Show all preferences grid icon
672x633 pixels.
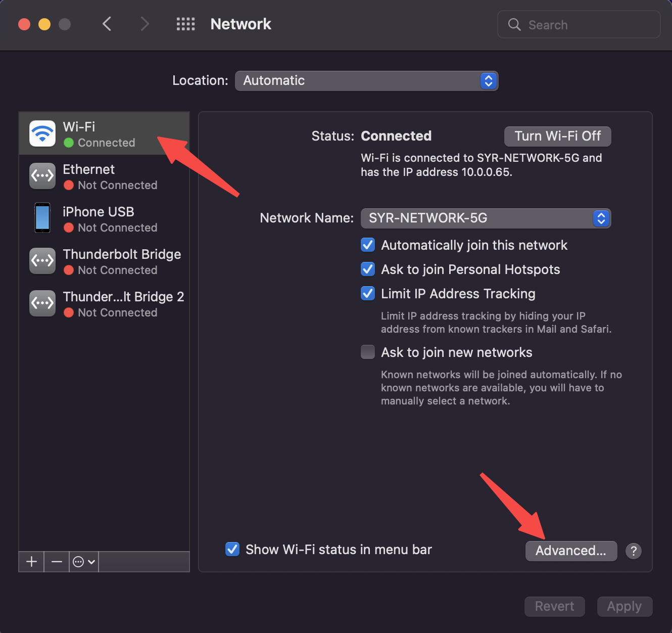185,24
